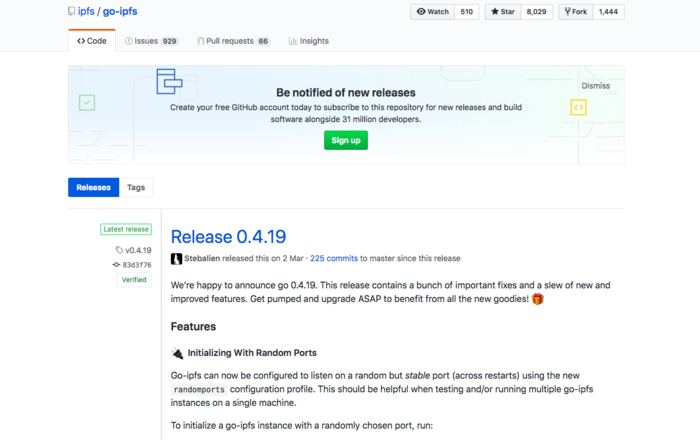Click the Latest release label
The width and height of the screenshot is (700, 440).
tap(126, 229)
